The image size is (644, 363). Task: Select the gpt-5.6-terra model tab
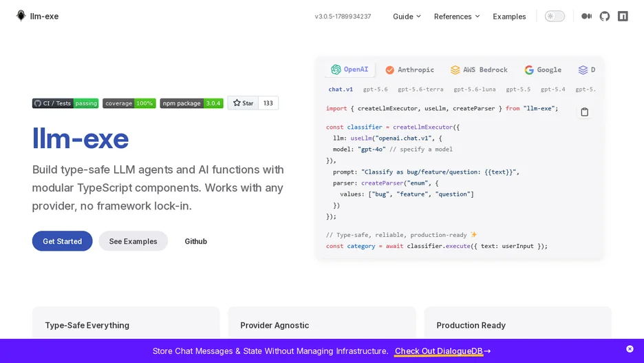420,90
